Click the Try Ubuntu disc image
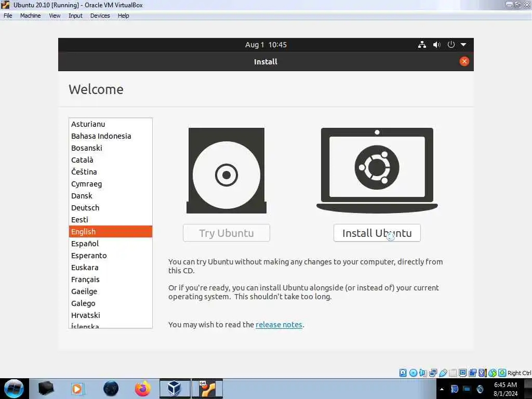Viewport: 532px width, 399px height. [227, 170]
